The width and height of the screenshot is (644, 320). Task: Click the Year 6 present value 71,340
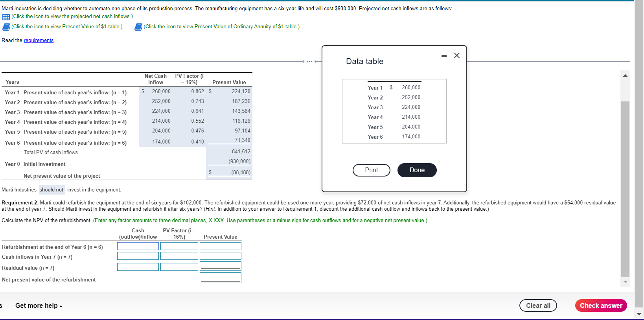243,140
